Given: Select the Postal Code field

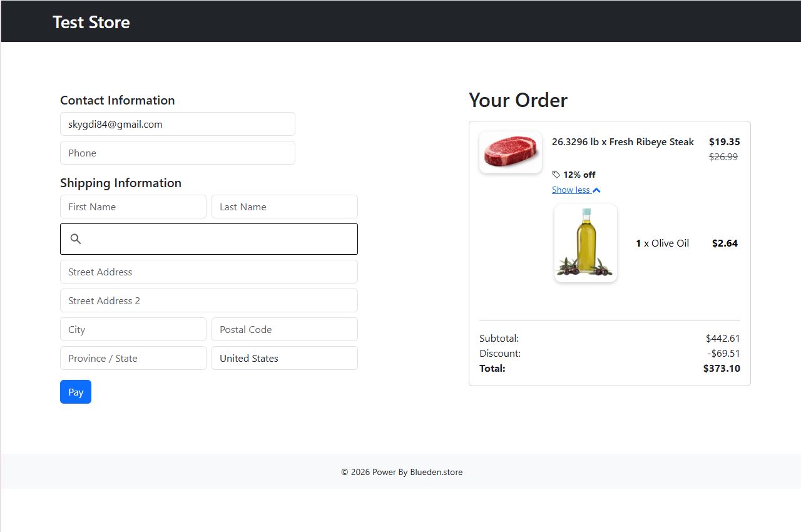Looking at the screenshot, I should tap(284, 329).
